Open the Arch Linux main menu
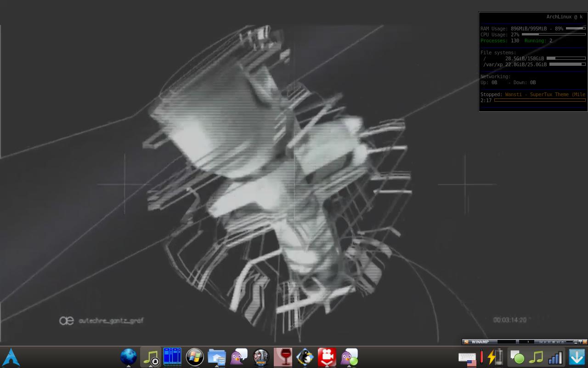The height and width of the screenshot is (368, 588). pos(11,357)
